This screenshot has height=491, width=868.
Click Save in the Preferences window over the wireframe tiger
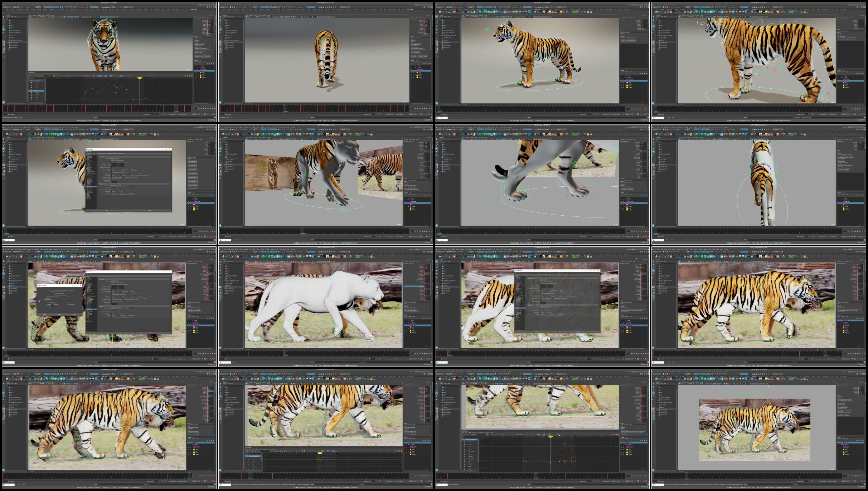click(x=107, y=333)
